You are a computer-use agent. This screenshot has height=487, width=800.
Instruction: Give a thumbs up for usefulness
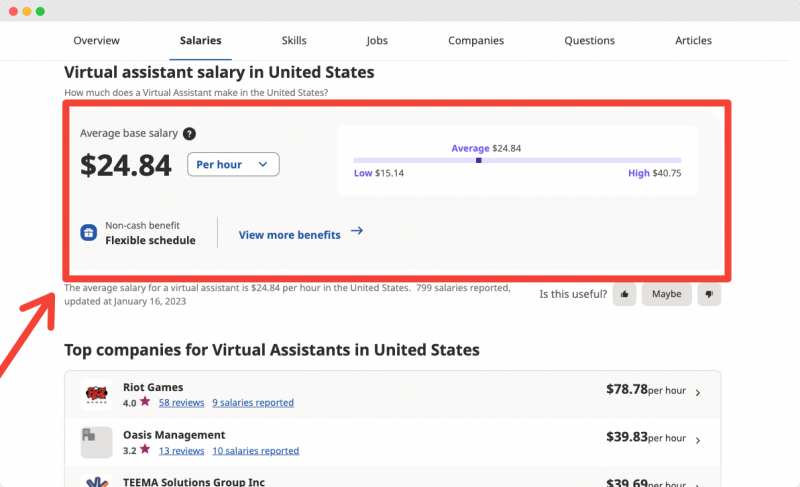coord(624,294)
